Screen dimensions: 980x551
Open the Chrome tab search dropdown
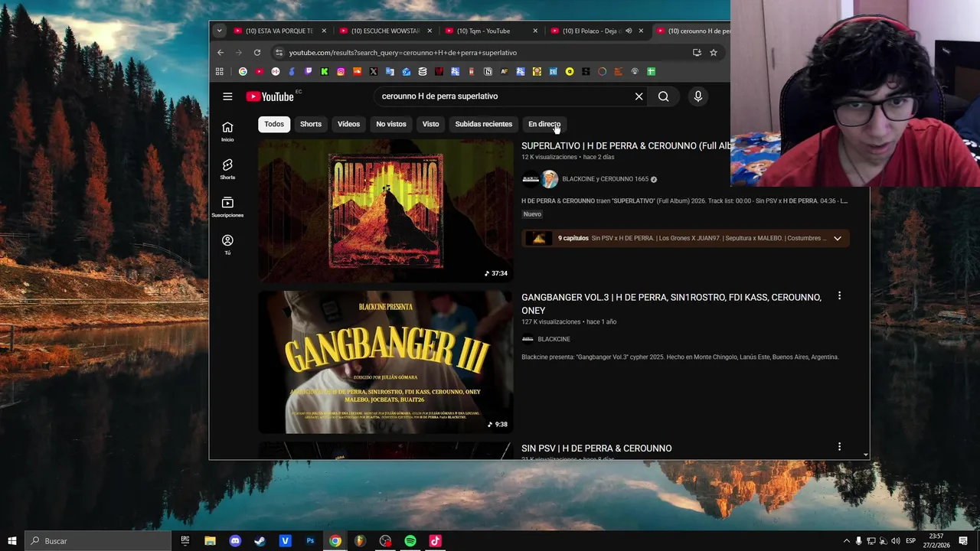click(x=220, y=31)
